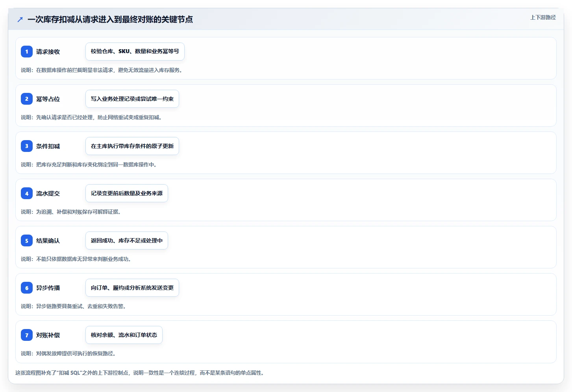Viewport: 572px width, 392px height.
Task: Click the note 为追溯、补偿和对账保存可解释证据
Action: (71, 212)
